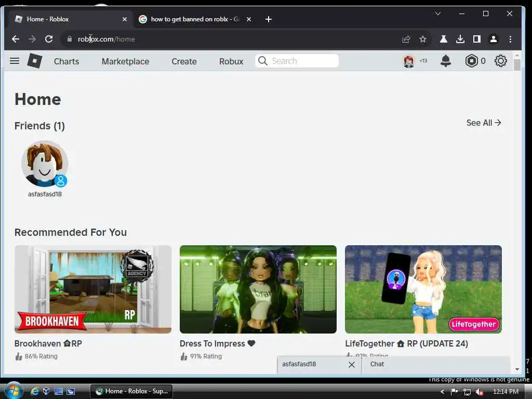Open the user avatar profile icon
Screen dimensions: 532x399
[x=409, y=61]
